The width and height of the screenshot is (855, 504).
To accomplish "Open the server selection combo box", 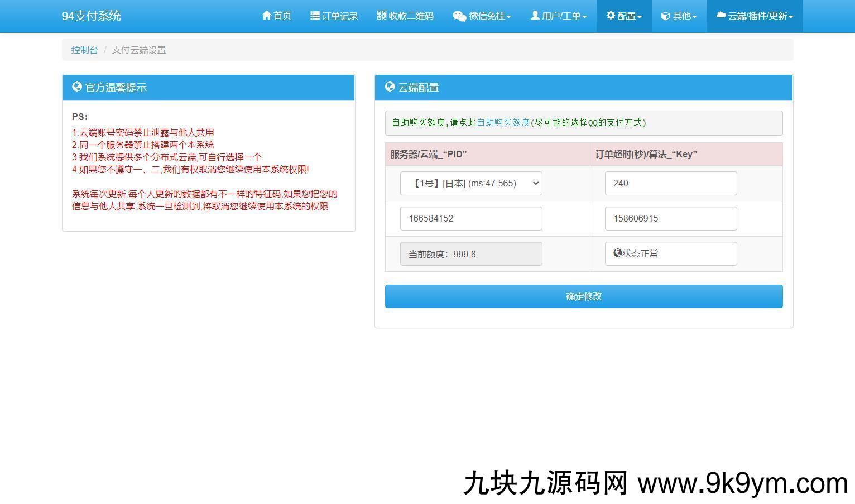I will (x=471, y=184).
